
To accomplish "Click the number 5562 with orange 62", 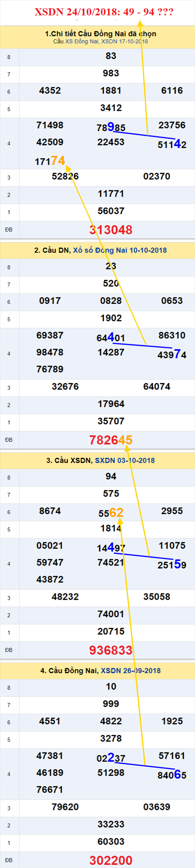I will pyautogui.click(x=111, y=513).
